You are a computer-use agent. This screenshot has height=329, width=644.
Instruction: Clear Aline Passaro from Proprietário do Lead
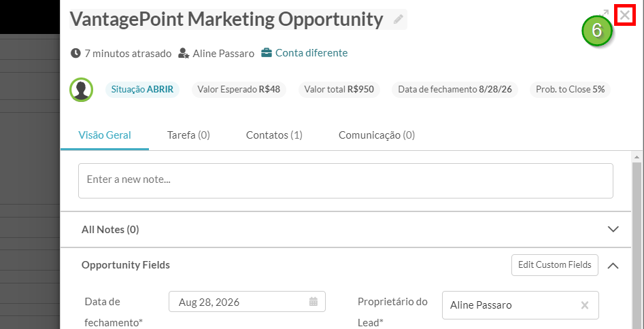click(x=585, y=305)
